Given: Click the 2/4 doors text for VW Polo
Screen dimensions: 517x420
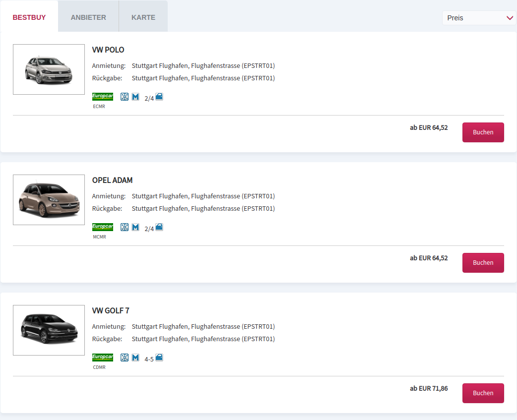Looking at the screenshot, I should click(149, 99).
